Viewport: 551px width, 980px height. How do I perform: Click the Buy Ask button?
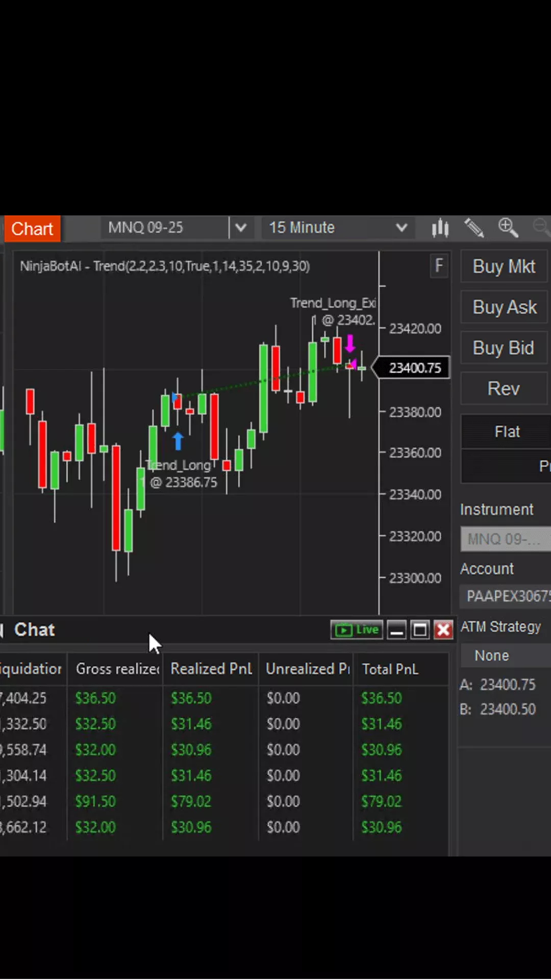coord(504,307)
